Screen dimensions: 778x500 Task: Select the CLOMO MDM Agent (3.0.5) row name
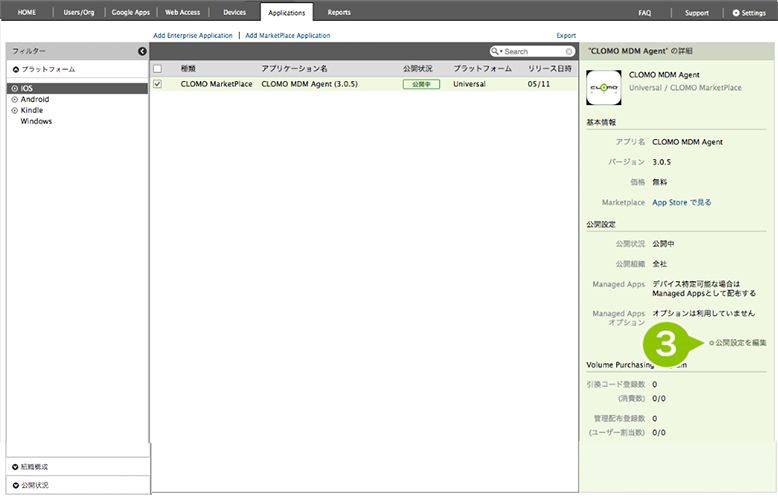coord(310,84)
